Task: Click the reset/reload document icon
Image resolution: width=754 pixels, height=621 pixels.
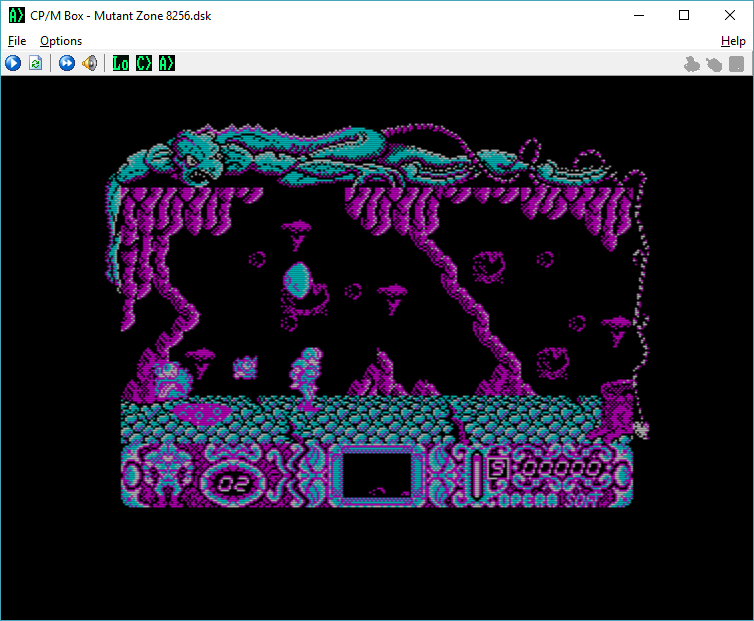Action: [36, 63]
